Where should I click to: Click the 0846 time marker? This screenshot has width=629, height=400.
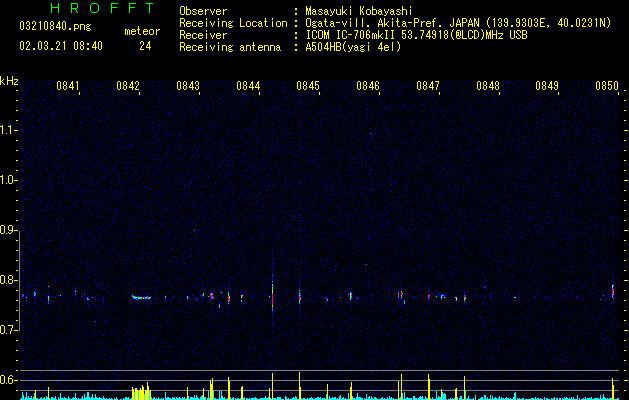(368, 85)
